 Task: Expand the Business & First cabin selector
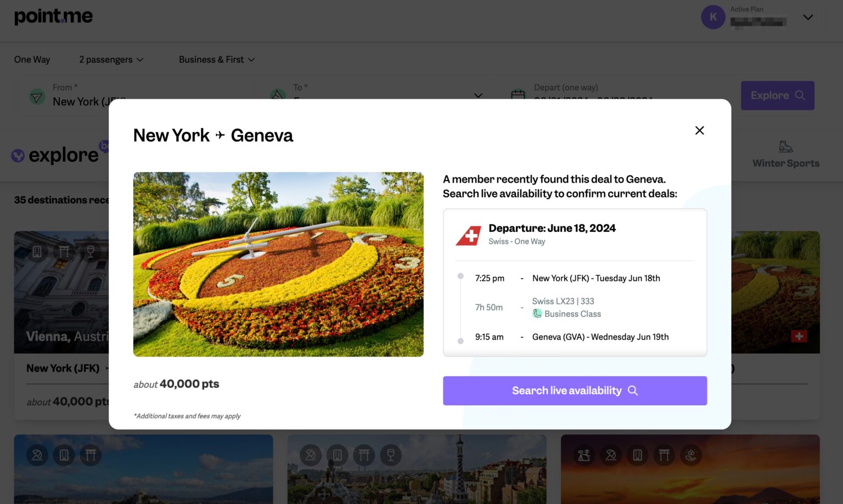click(x=216, y=59)
